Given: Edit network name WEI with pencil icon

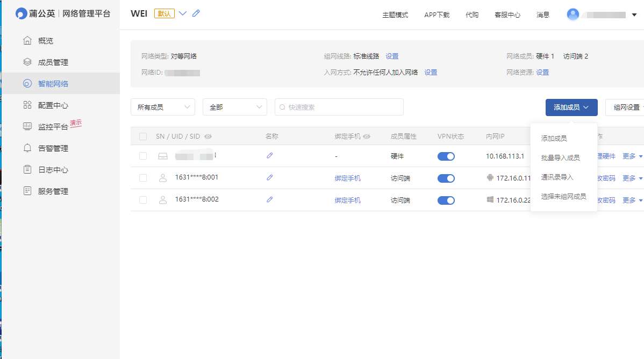Looking at the screenshot, I should point(196,13).
